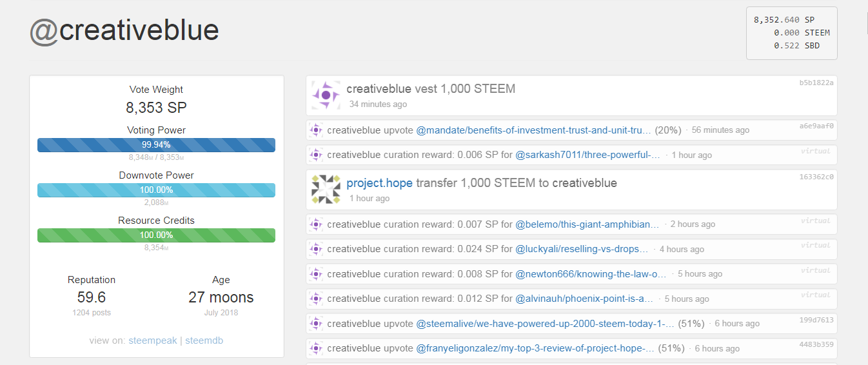The height and width of the screenshot is (365, 868).
Task: Open project.hope account link
Action: [x=379, y=183]
